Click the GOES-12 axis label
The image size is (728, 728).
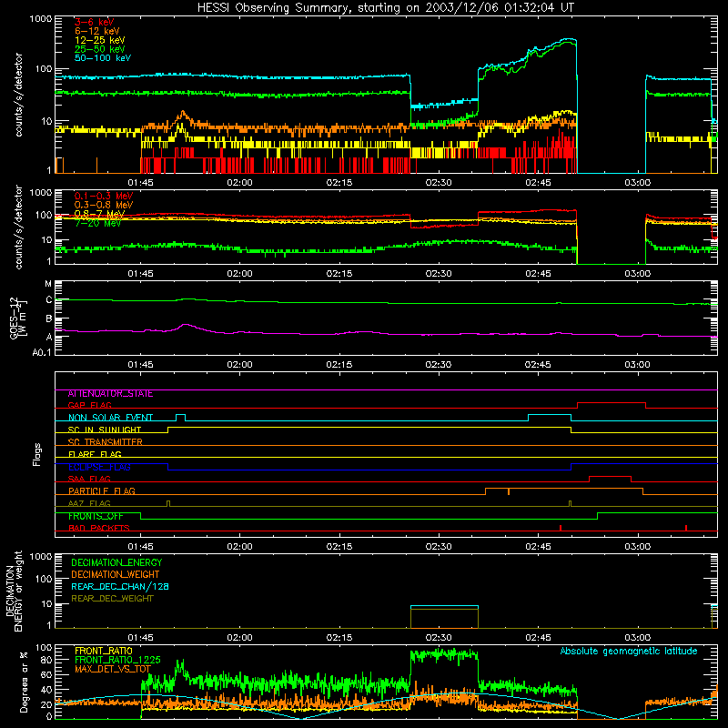click(x=18, y=318)
